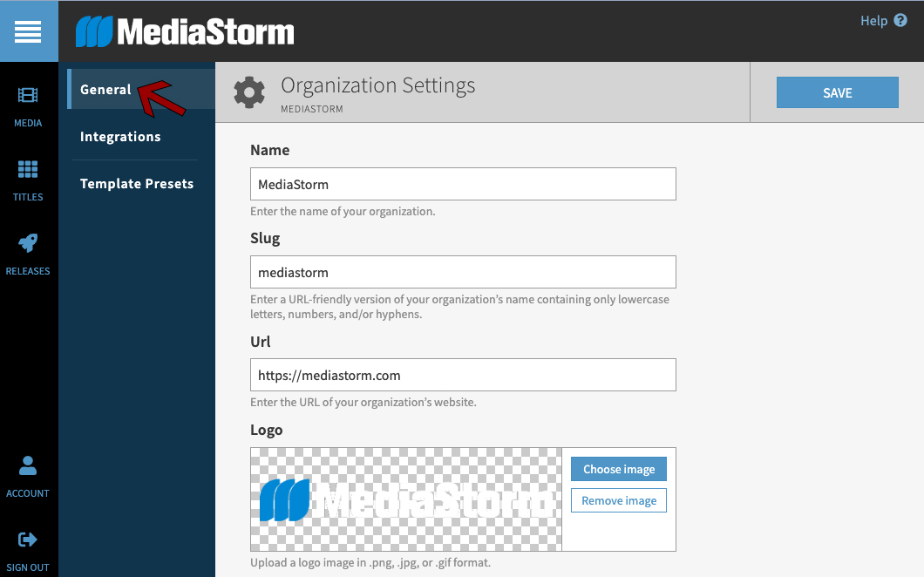Open the hamburger menu icon
The width and height of the screenshot is (924, 577).
pos(28,31)
